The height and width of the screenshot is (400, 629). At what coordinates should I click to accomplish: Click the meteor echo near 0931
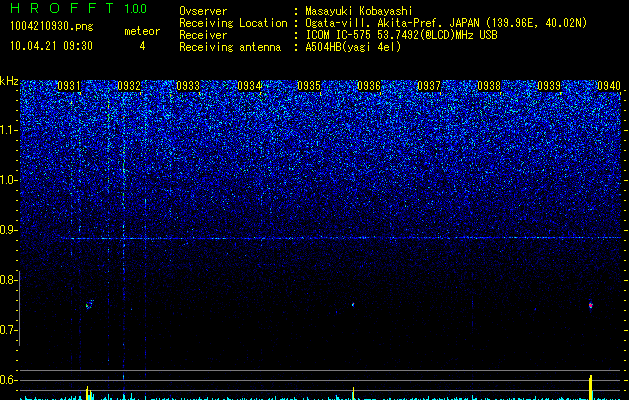(x=89, y=305)
